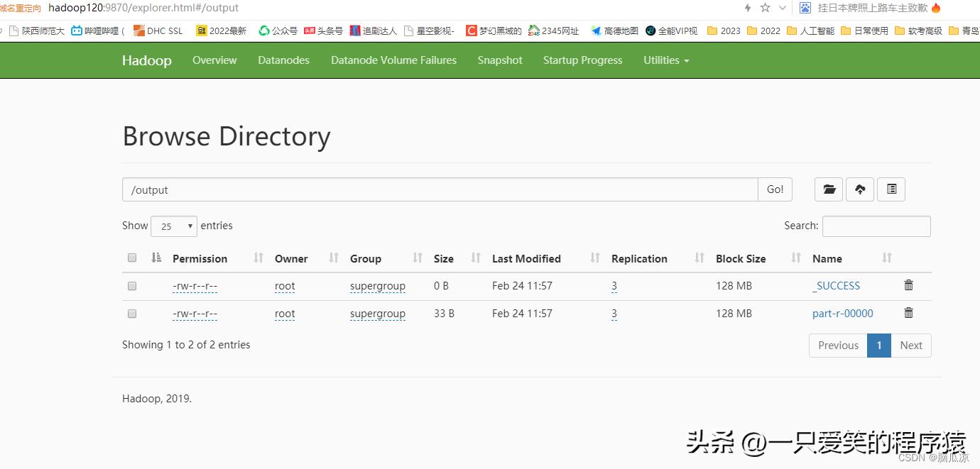
Task: Check the select-all checkbox in table header
Action: 132,258
